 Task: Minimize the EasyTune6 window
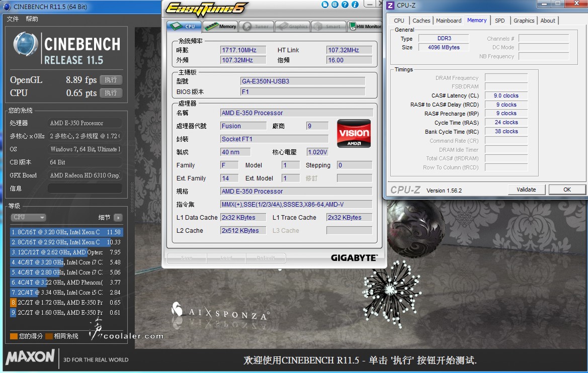[x=370, y=5]
